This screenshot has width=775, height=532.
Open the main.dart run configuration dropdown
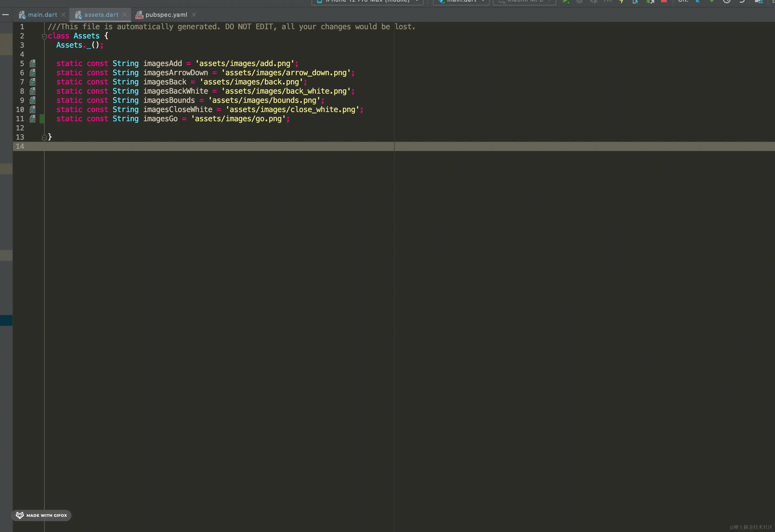point(461,2)
